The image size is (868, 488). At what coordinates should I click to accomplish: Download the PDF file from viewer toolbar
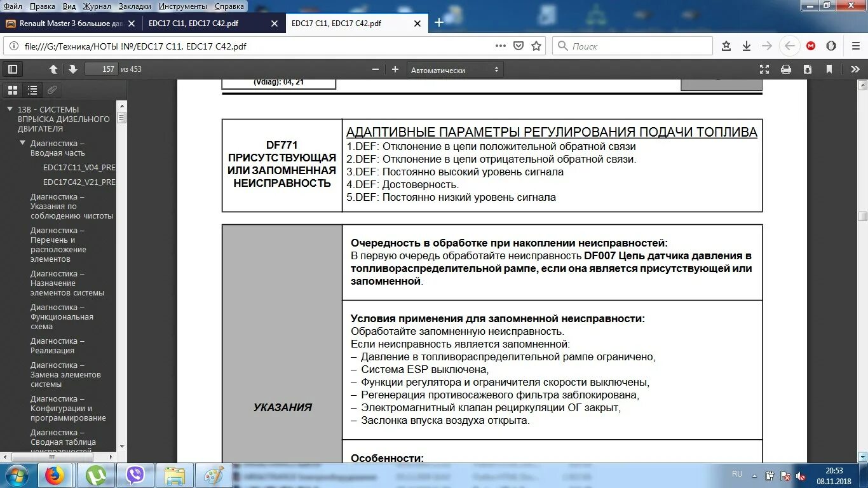pyautogui.click(x=808, y=69)
